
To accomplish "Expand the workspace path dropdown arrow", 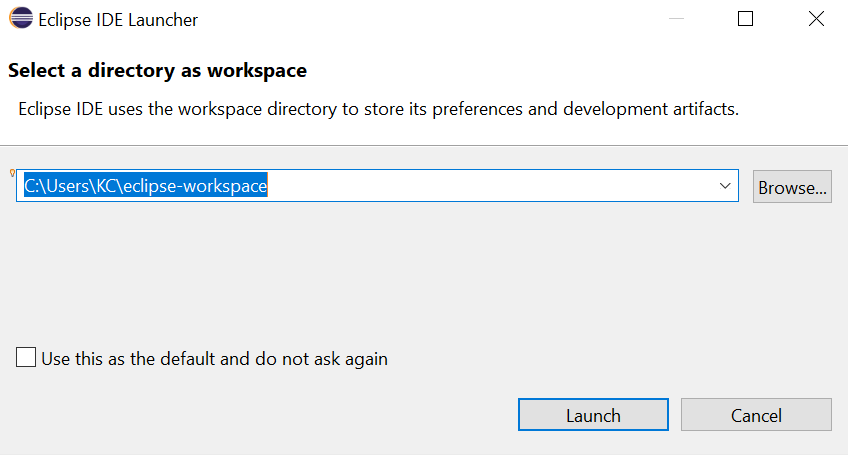I will (x=725, y=186).
